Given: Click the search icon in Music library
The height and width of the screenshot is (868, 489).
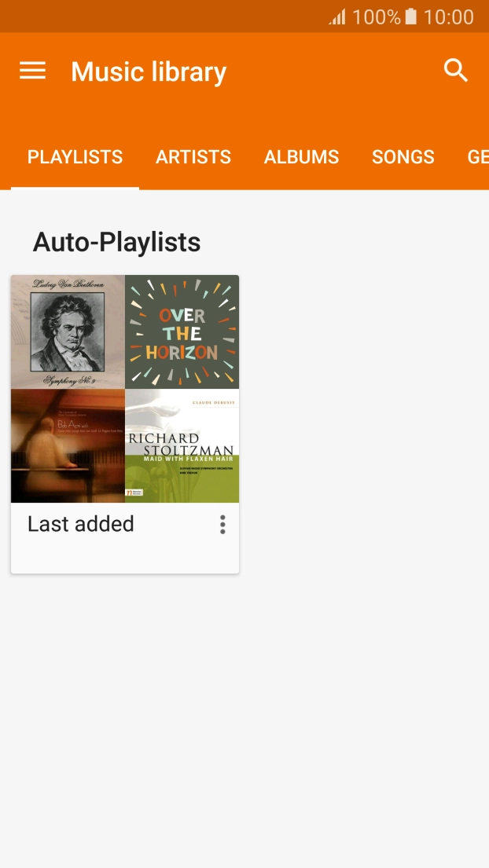Looking at the screenshot, I should pyautogui.click(x=456, y=71).
